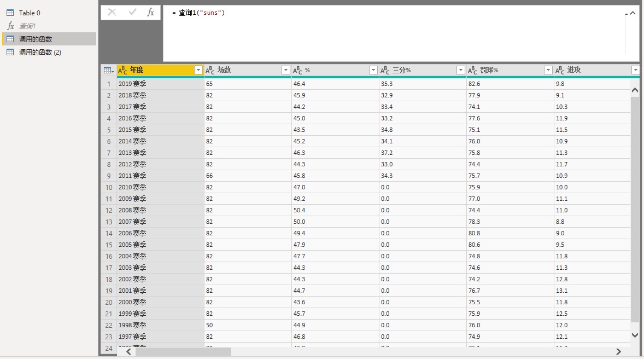The image size is (644, 359).
Task: Open filter dropdown for % column
Action: coord(373,70)
